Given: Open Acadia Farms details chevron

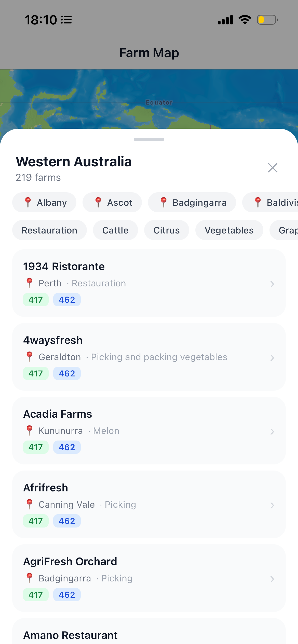Looking at the screenshot, I should 272,431.
